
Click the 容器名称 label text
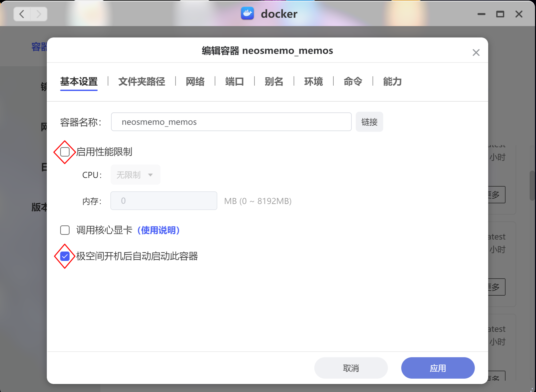pos(81,122)
